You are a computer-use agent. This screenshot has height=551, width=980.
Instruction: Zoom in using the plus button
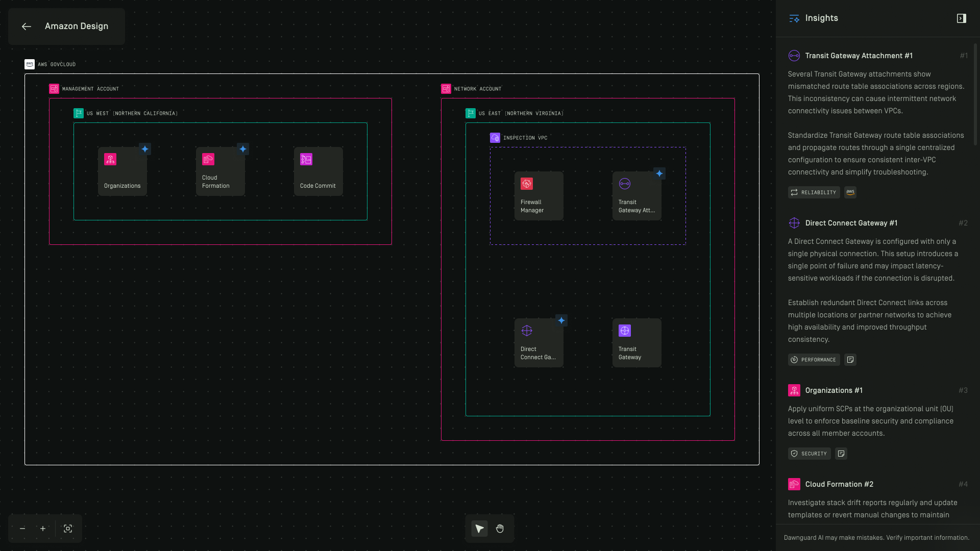(43, 529)
